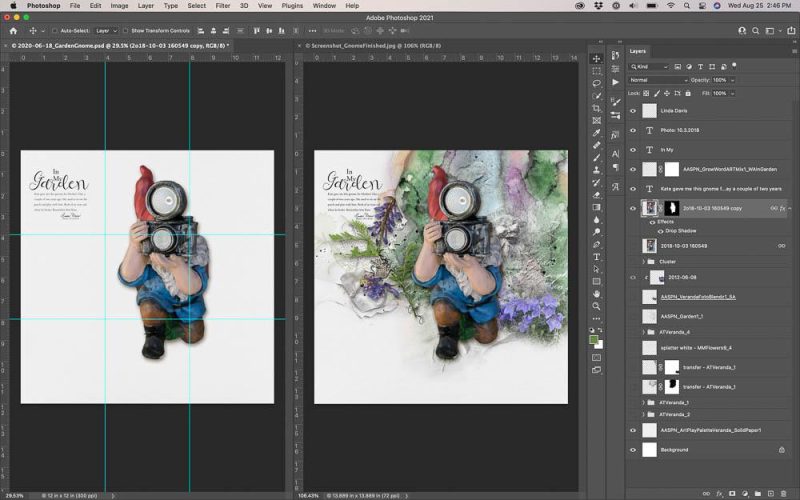Screen dimensions: 800x500
Task: Expand the ATVeranda_1 layer group
Action: tap(644, 403)
